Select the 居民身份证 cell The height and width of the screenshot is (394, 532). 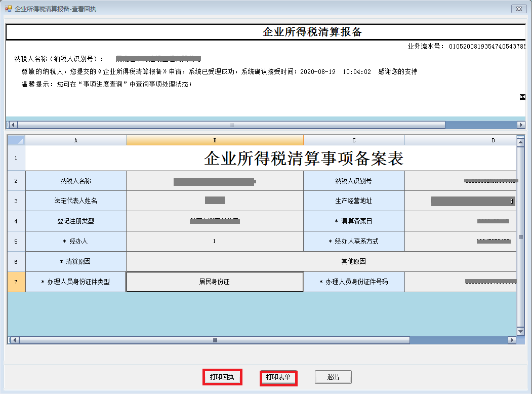(215, 282)
